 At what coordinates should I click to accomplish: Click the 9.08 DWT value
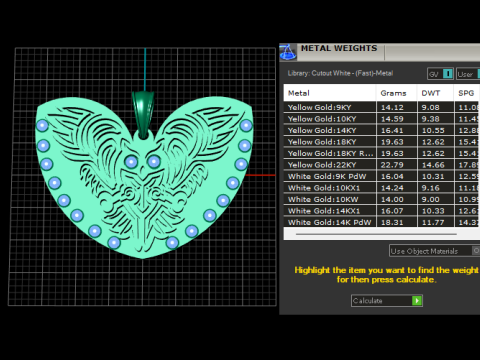(x=431, y=107)
